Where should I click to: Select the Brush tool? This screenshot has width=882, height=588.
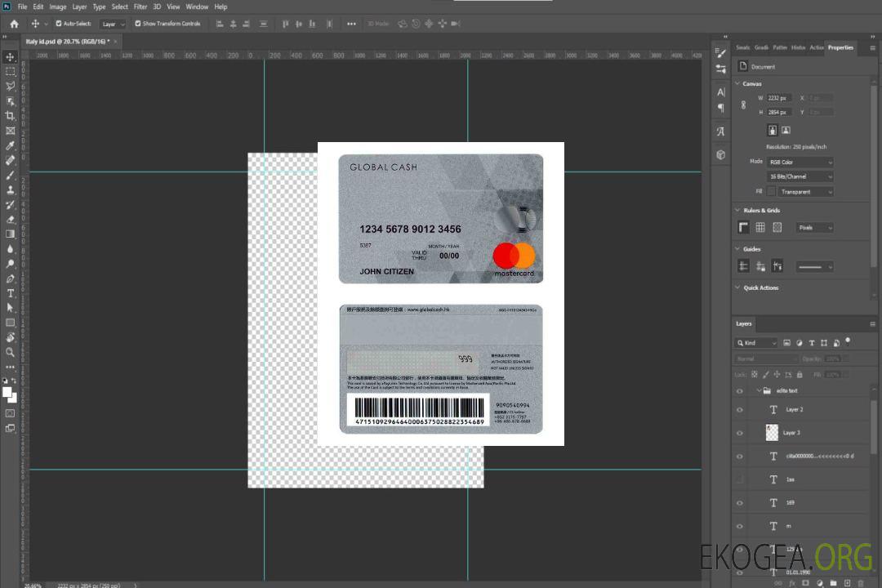tap(10, 175)
